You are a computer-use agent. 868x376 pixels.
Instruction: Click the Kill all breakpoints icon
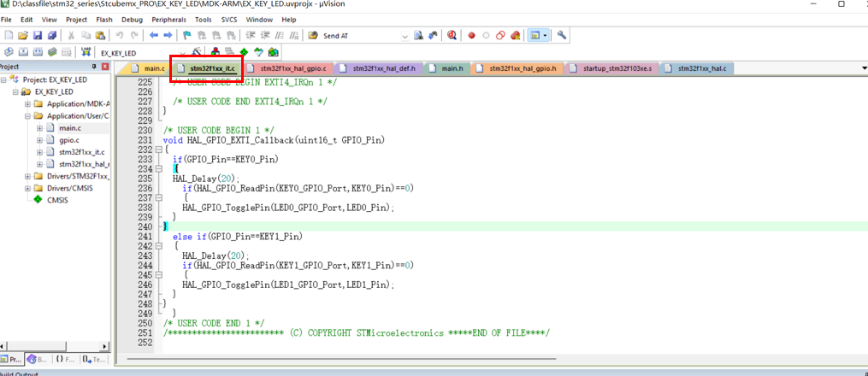click(516, 35)
